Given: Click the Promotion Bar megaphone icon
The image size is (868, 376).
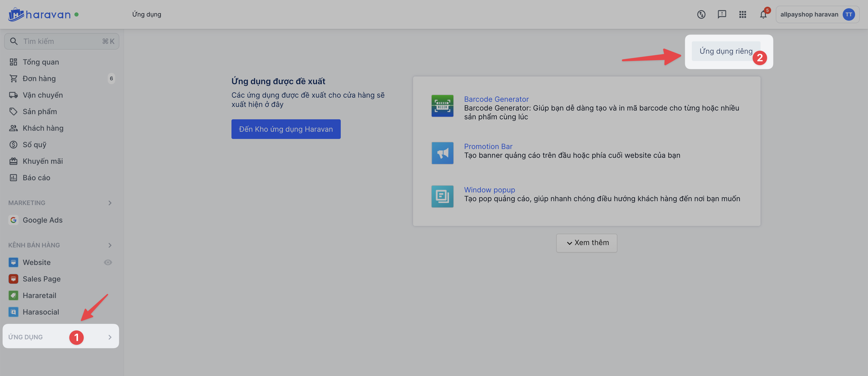Looking at the screenshot, I should 443,153.
